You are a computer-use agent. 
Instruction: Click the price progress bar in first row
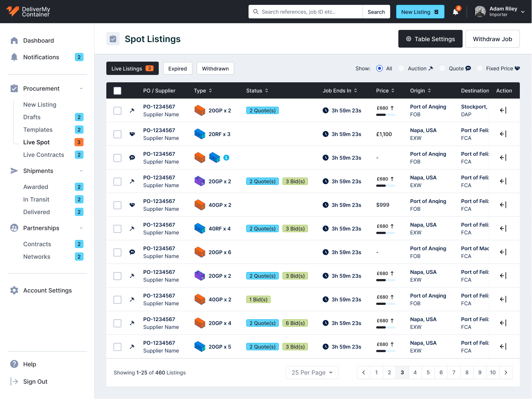click(x=386, y=115)
